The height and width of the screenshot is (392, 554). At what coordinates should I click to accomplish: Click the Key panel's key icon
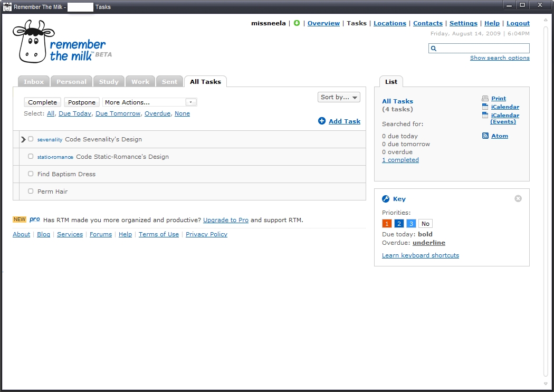[x=386, y=199]
